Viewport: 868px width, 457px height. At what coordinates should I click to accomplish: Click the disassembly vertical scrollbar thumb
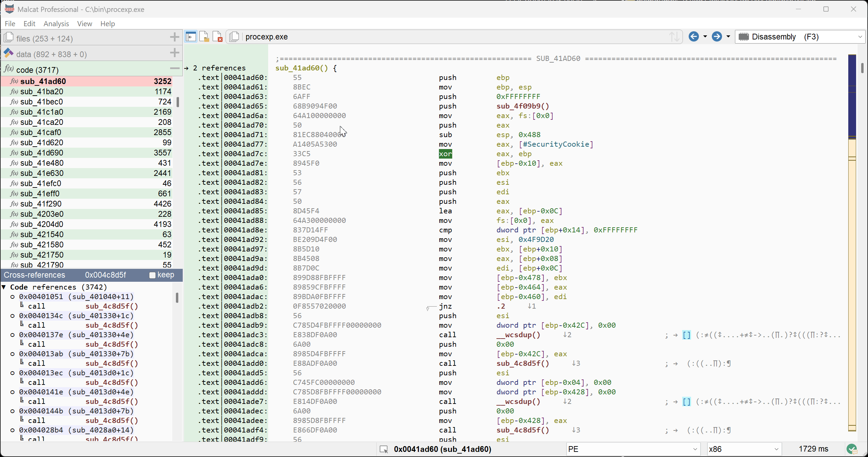[x=862, y=68]
